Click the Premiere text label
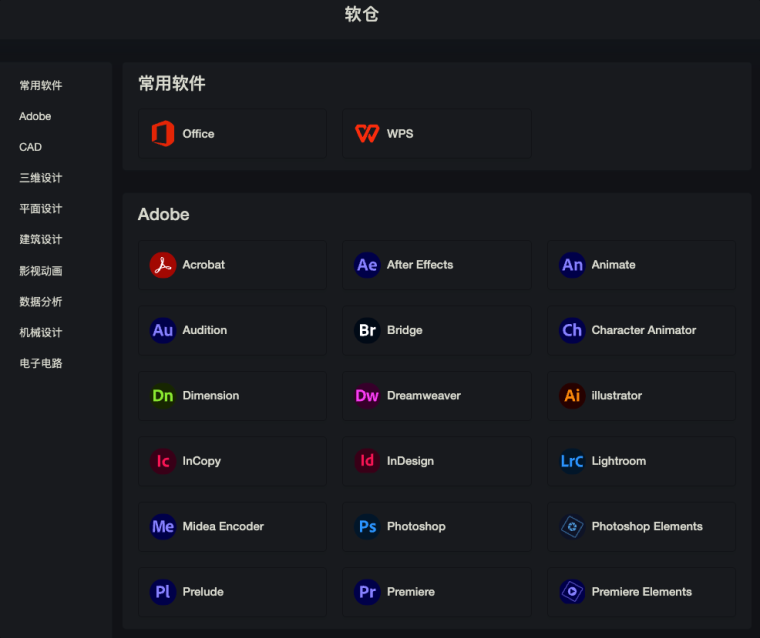 [x=411, y=592]
